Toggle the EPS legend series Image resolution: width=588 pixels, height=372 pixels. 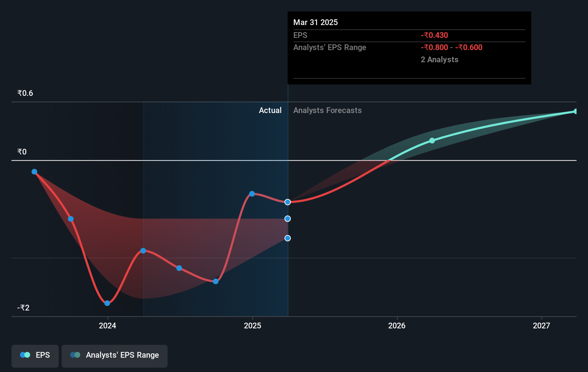tap(35, 356)
